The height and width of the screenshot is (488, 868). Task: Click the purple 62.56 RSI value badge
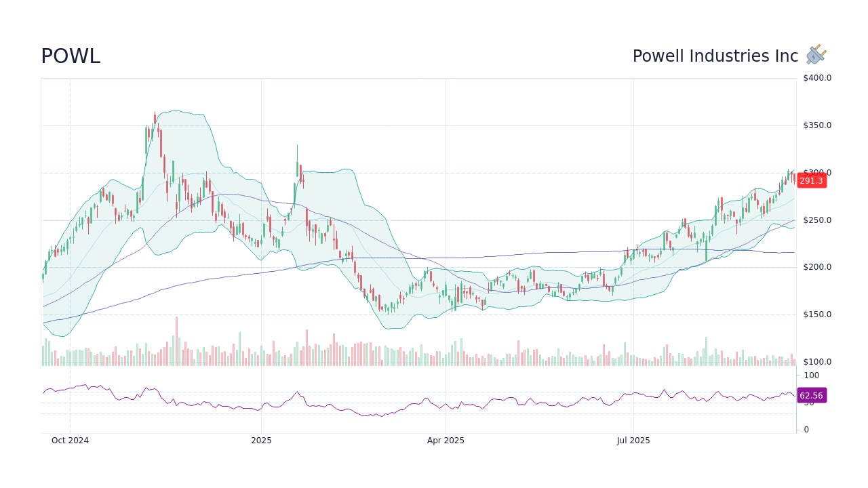tap(812, 395)
